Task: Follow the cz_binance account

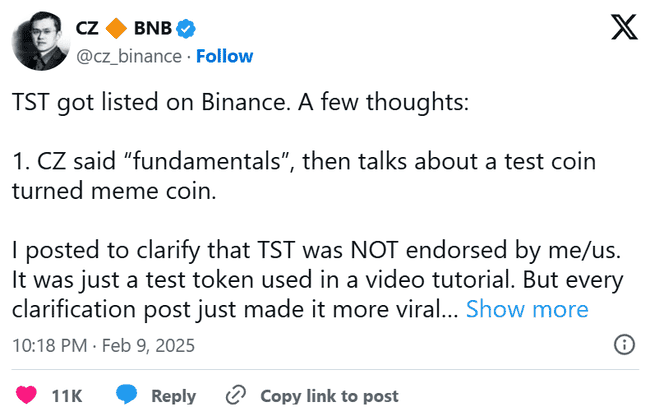Action: (224, 56)
